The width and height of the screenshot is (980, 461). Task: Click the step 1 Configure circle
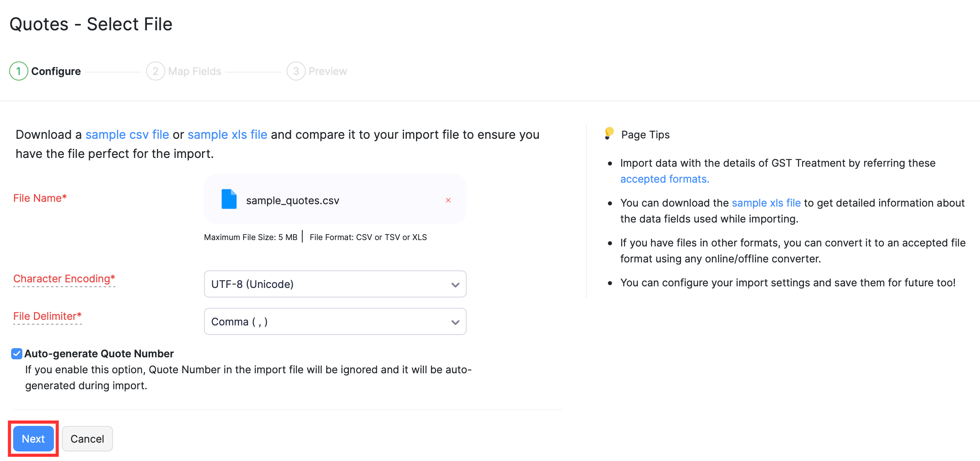pyautogui.click(x=18, y=71)
